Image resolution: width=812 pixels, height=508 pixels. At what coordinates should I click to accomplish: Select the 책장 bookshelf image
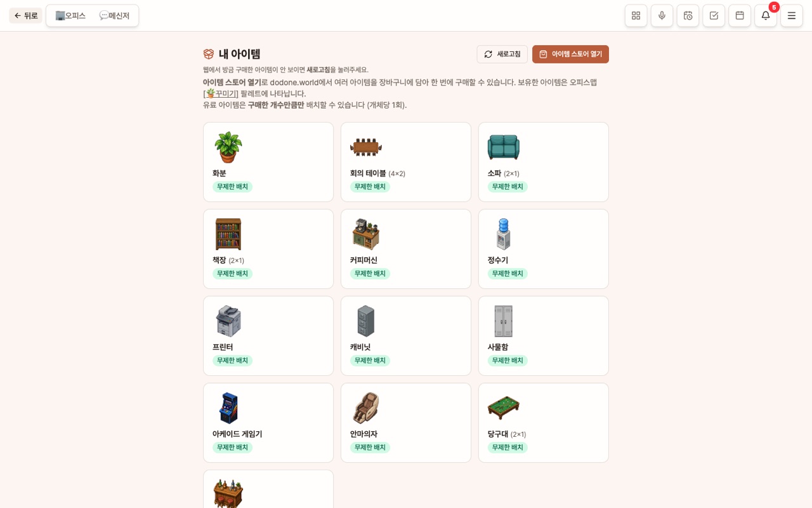(x=228, y=234)
